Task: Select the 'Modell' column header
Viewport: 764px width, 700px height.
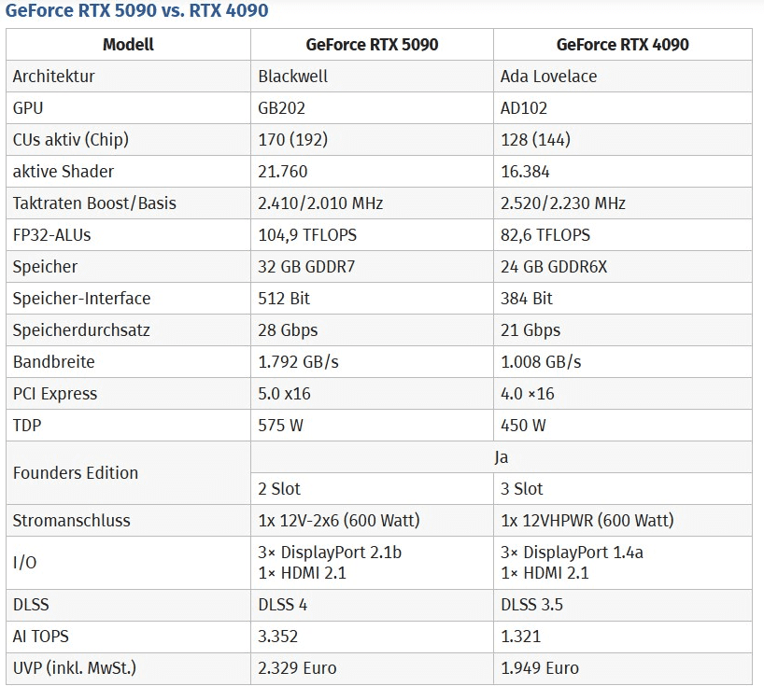Action: click(128, 44)
